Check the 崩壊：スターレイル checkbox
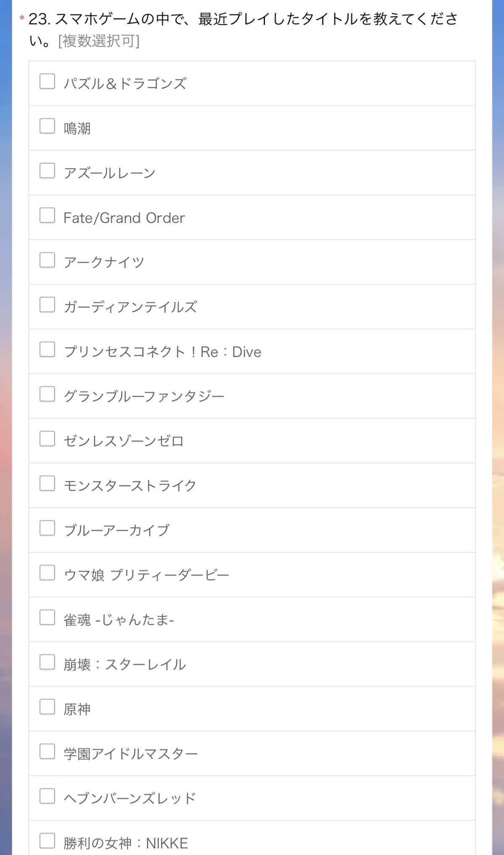The image size is (504, 855). pyautogui.click(x=47, y=662)
